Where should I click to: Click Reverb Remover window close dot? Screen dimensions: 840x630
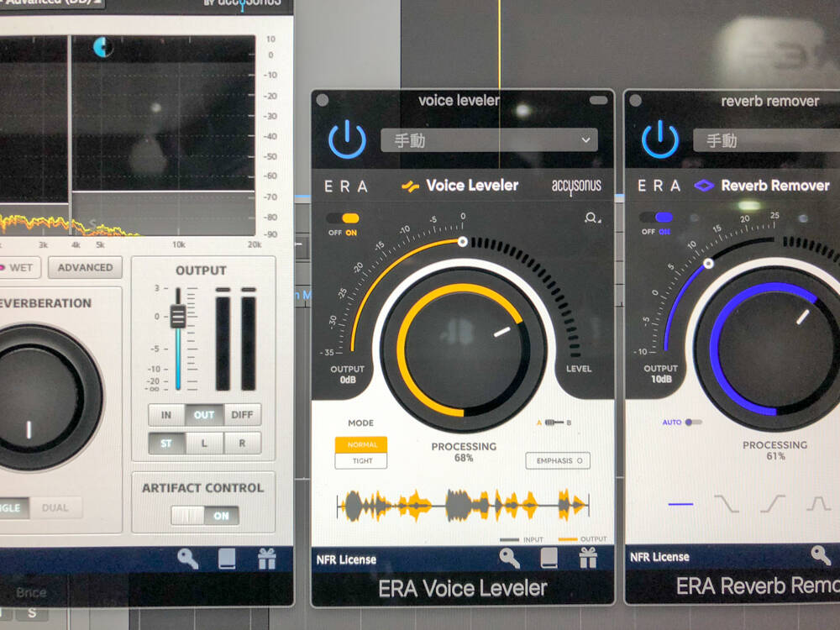coord(635,100)
